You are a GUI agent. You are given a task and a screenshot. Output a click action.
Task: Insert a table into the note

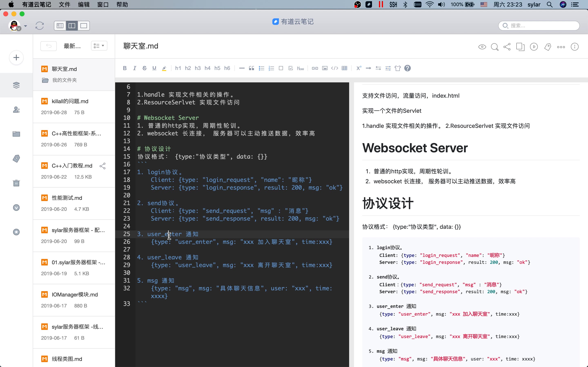(x=345, y=68)
